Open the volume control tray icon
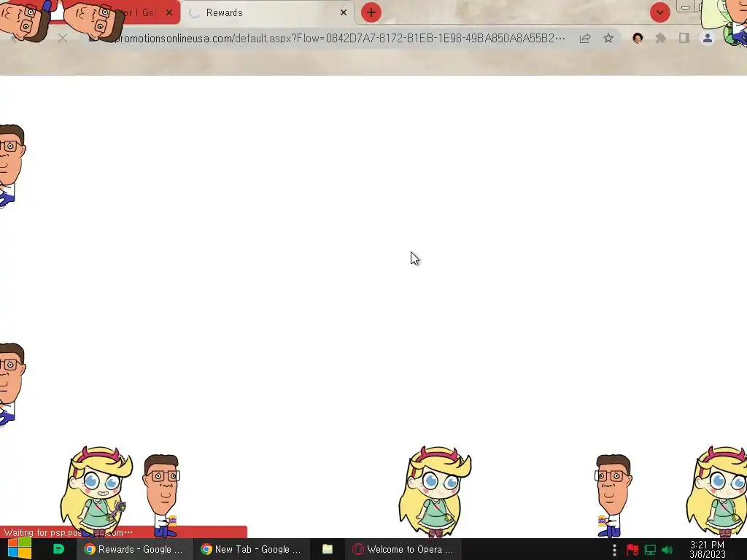The height and width of the screenshot is (560, 747). pyautogui.click(x=667, y=550)
